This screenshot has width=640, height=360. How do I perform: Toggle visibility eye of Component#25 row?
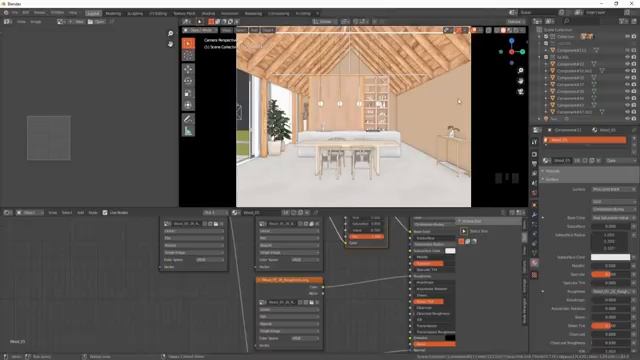point(627,91)
